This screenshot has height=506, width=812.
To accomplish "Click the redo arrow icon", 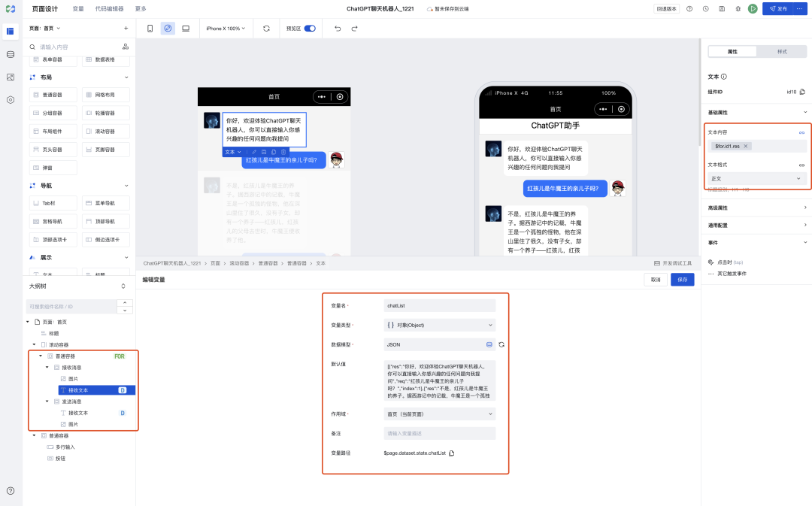I will (x=354, y=28).
